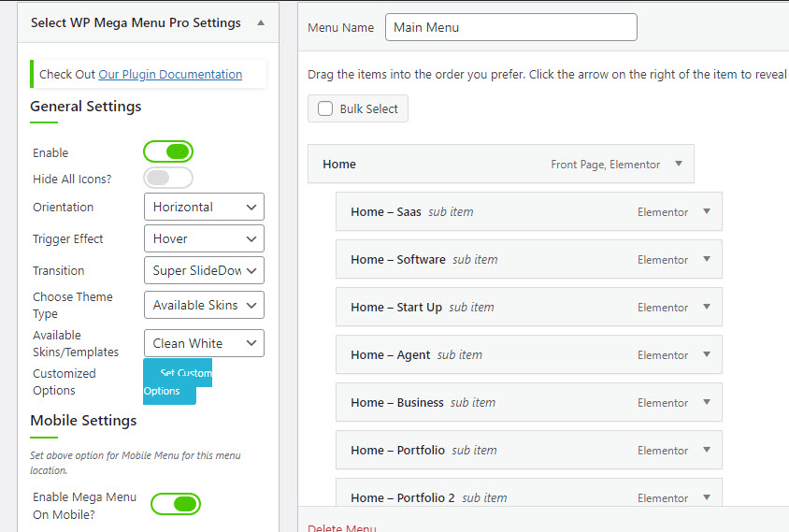This screenshot has width=789, height=532.
Task: Click inside the Menu Name input field
Action: 510,27
